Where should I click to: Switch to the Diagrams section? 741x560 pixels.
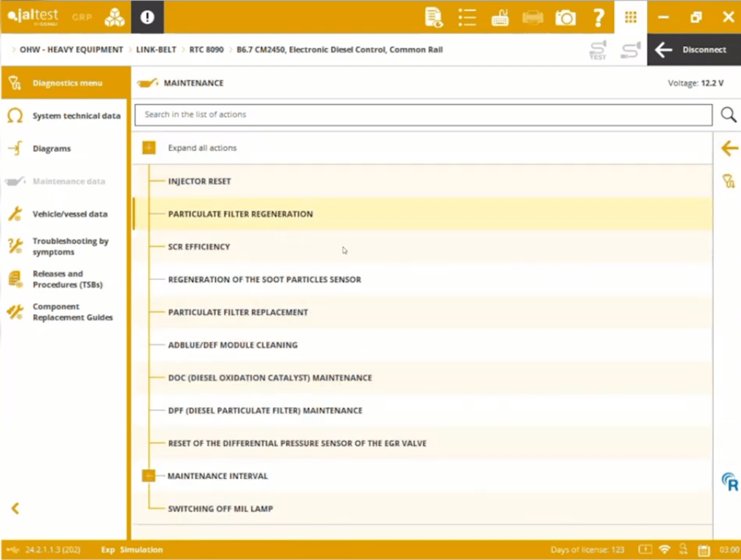[52, 148]
